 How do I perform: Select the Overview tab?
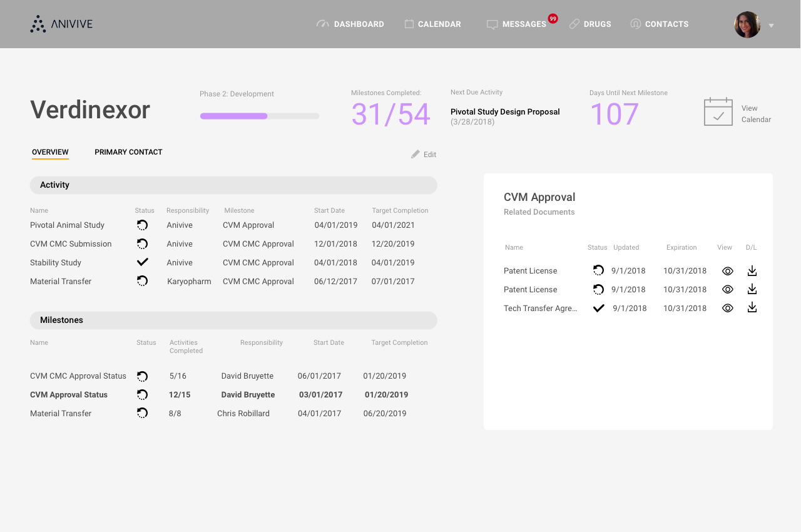50,152
